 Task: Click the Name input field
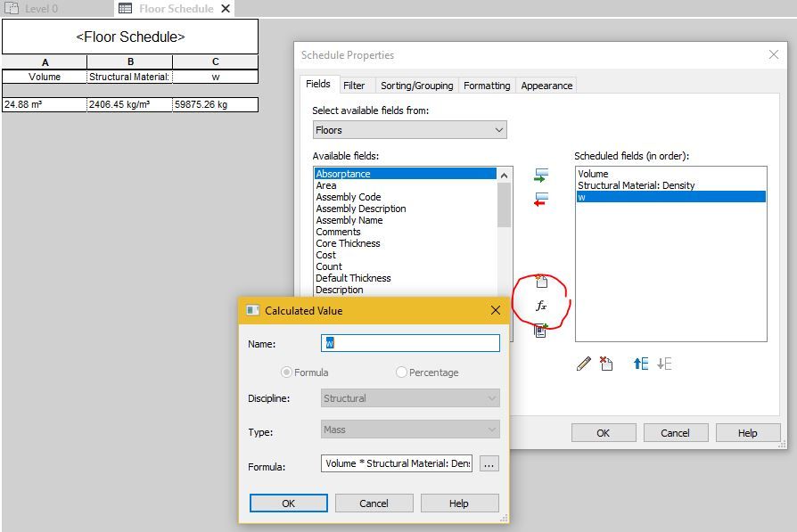(410, 343)
